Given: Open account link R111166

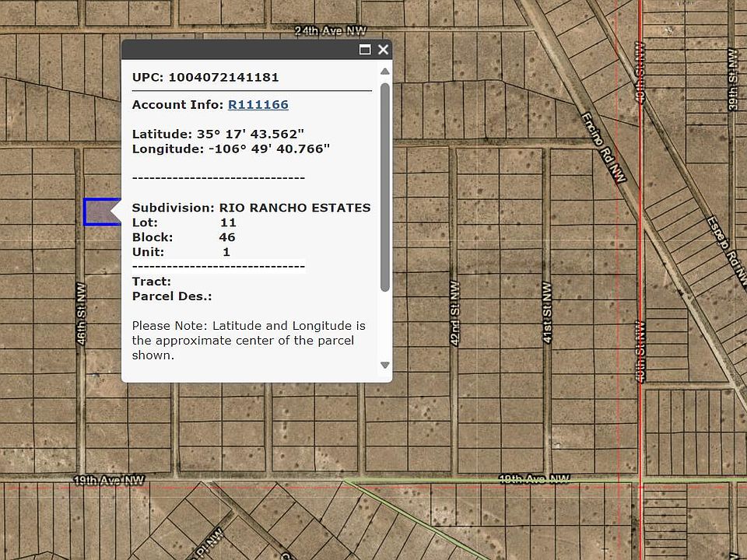Looking at the screenshot, I should pyautogui.click(x=258, y=105).
